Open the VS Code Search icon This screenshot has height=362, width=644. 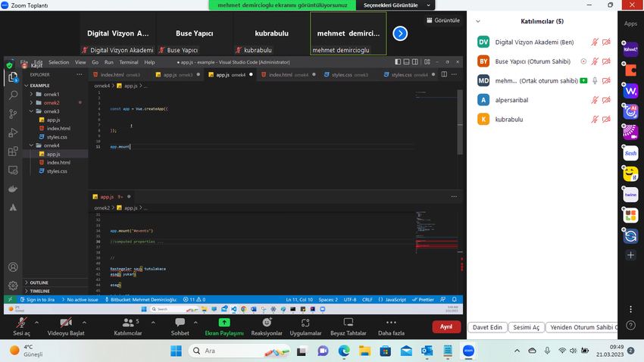pyautogui.click(x=13, y=95)
